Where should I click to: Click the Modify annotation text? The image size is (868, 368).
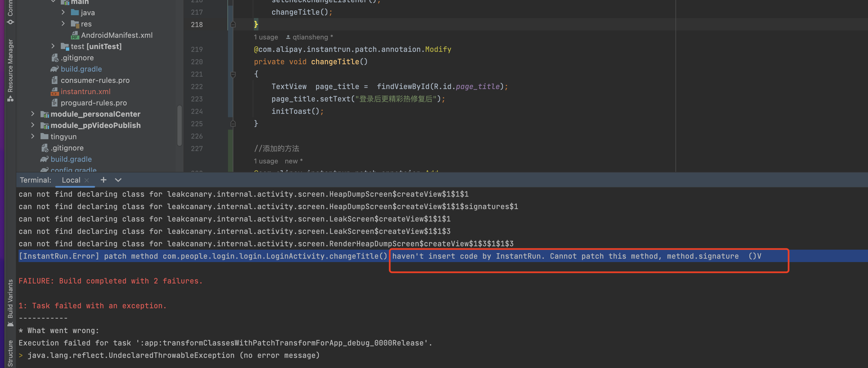point(438,49)
